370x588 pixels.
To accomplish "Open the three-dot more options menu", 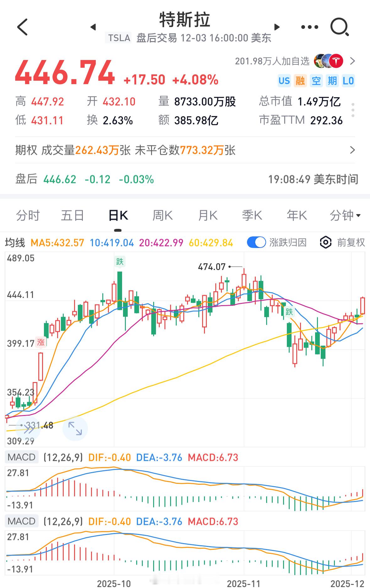I will tap(309, 27).
